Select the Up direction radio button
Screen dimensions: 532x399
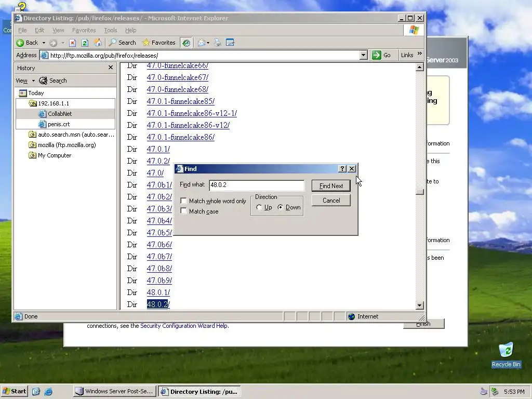259,207
